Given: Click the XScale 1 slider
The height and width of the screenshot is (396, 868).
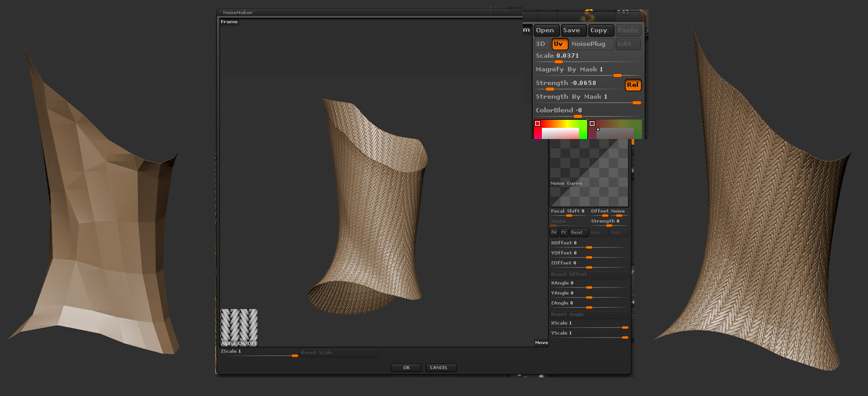Looking at the screenshot, I should point(589,325).
